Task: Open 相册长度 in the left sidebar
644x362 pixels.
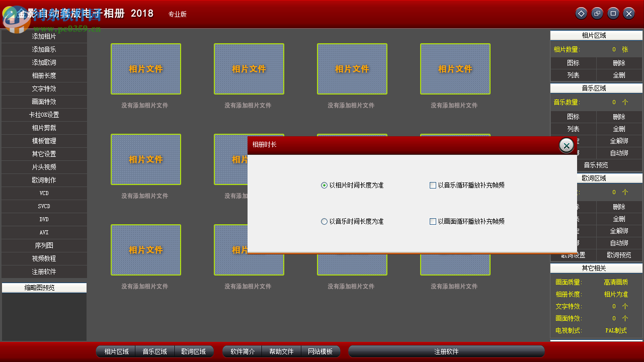Action: coord(44,75)
